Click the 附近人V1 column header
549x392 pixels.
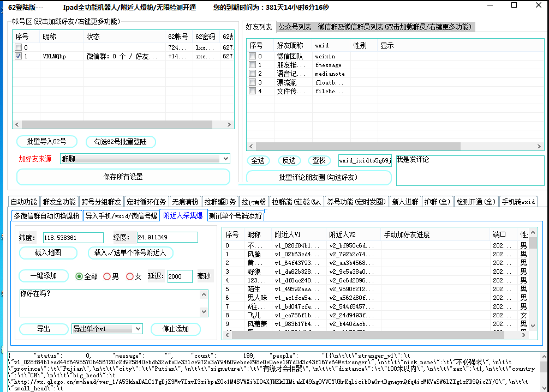tap(299, 234)
